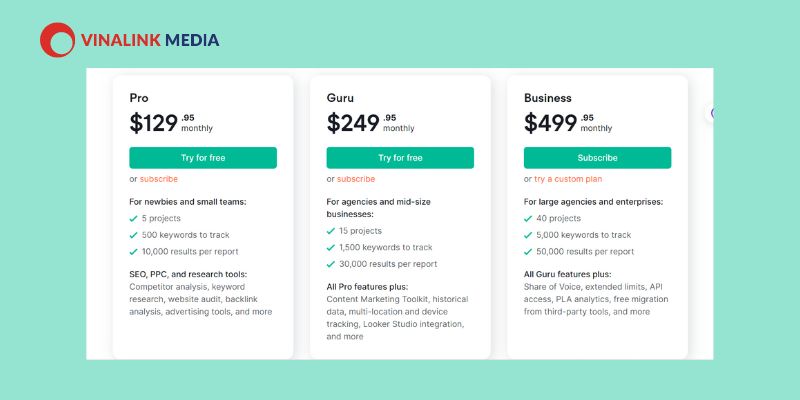Screen dimensions: 800x400
Task: Click the Vinalink Media red circle logo
Action: click(57, 40)
